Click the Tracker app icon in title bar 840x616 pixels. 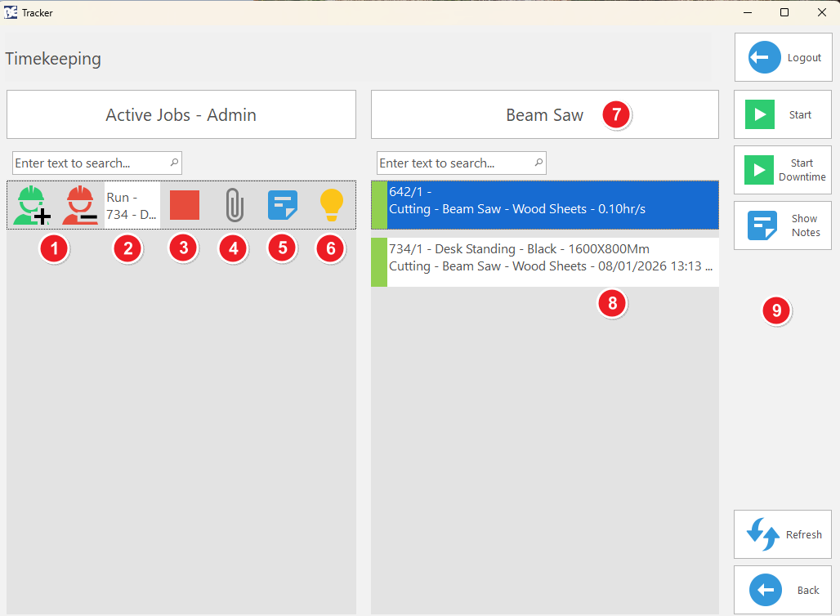pos(11,12)
